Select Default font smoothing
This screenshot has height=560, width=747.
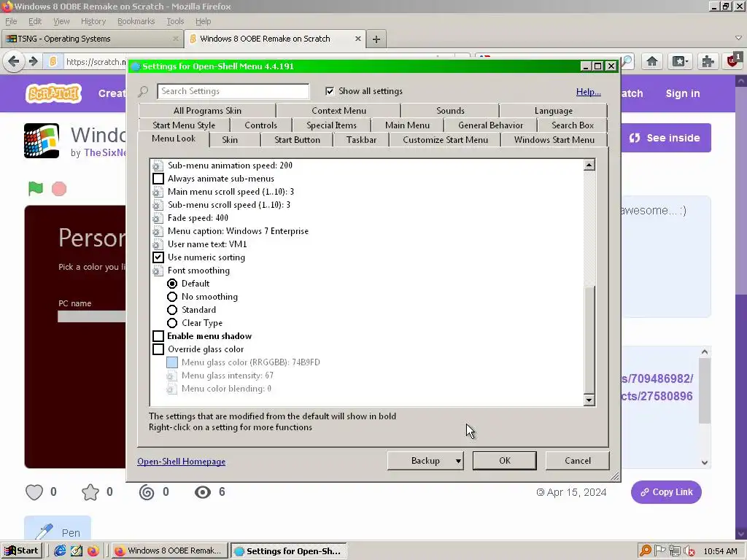coord(172,284)
